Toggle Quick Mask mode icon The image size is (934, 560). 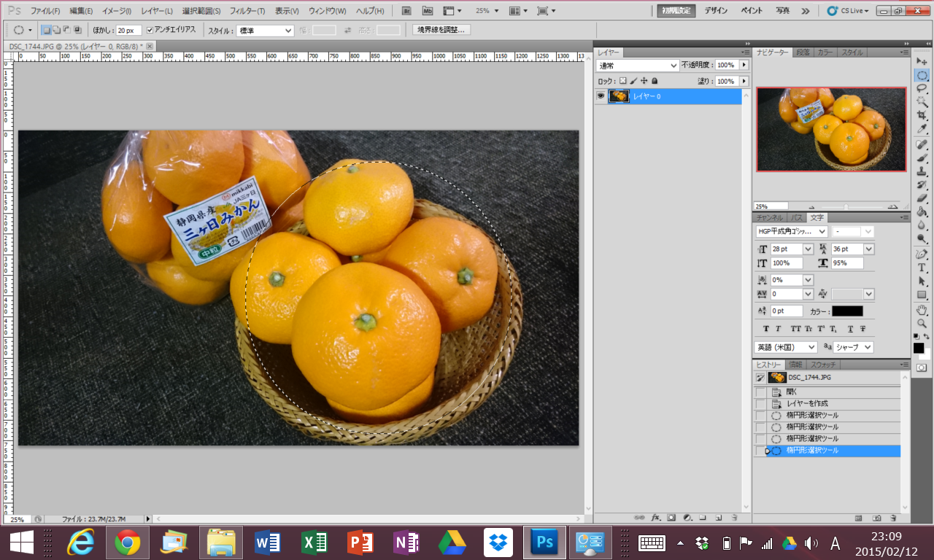click(922, 368)
